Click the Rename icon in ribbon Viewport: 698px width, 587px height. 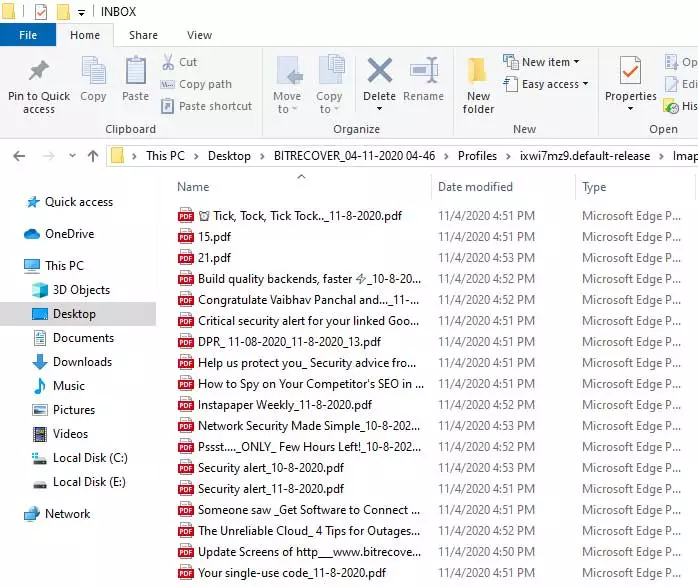[x=423, y=72]
